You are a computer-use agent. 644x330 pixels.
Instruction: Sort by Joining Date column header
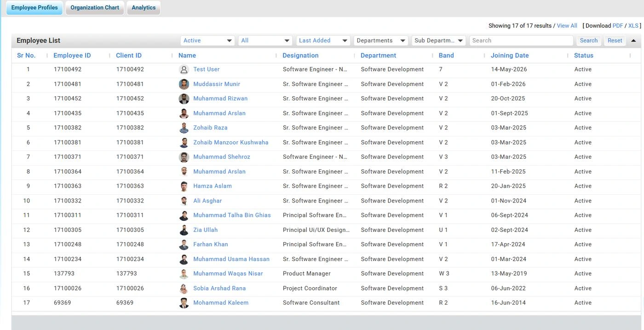click(x=510, y=55)
